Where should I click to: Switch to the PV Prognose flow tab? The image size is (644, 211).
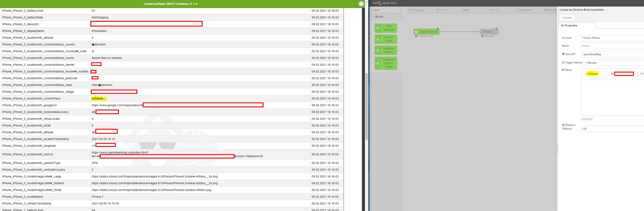420,10
